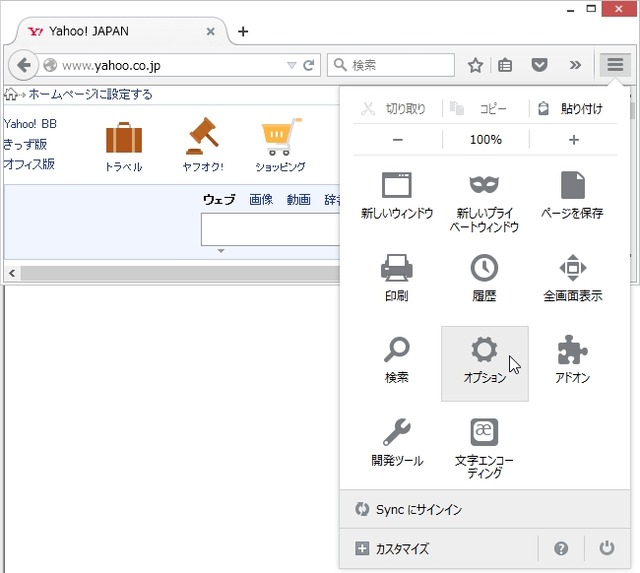Click Copy in the menu panel
This screenshot has height=573, width=640.
point(478,109)
